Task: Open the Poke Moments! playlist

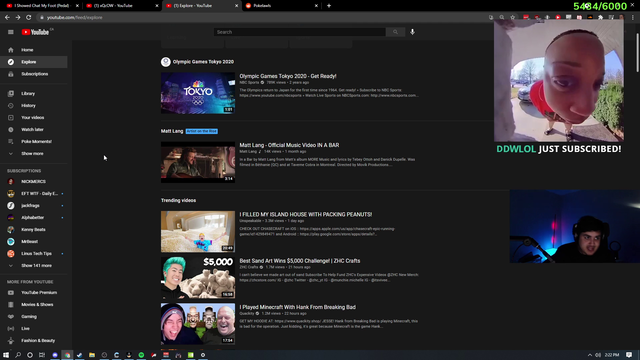Action: 34,141
